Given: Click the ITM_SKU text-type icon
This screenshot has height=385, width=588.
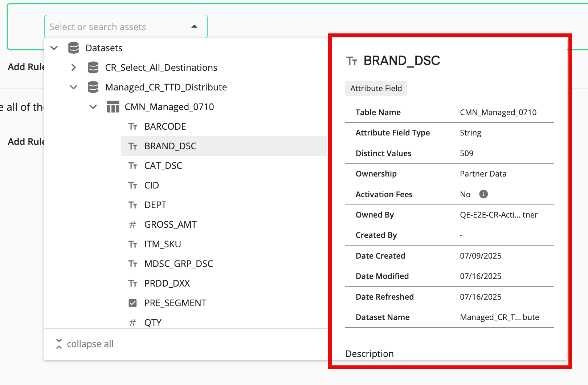Looking at the screenshot, I should point(132,244).
